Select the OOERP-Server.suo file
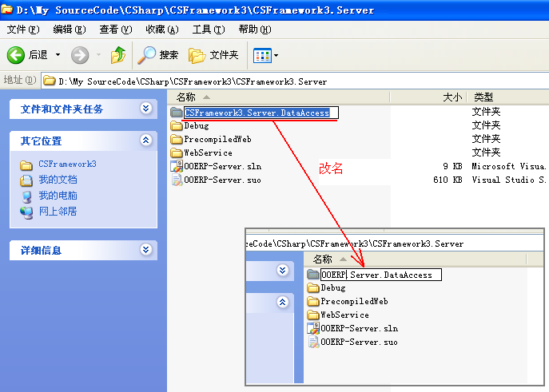 (222, 180)
